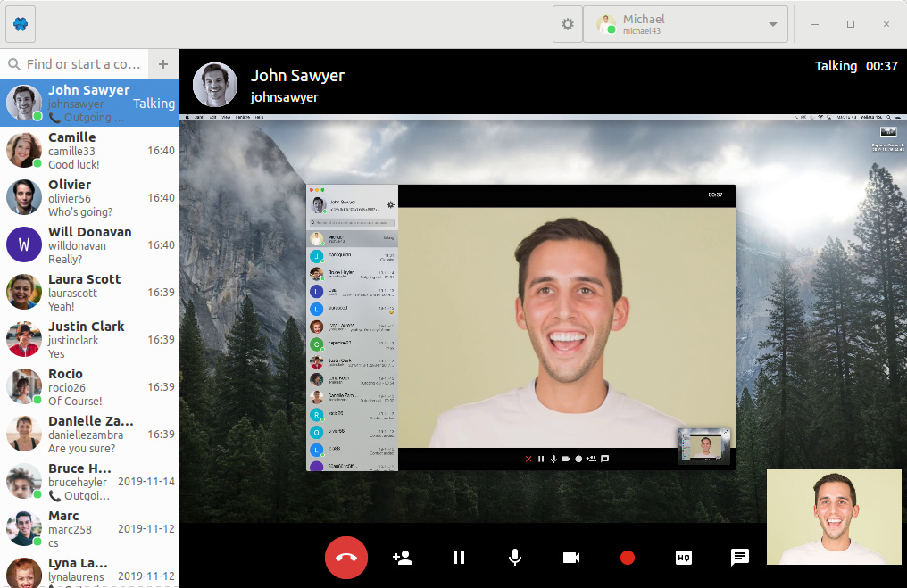Image resolution: width=907 pixels, height=588 pixels.
Task: Click John Sawyer's avatar in call header
Action: pos(215,85)
